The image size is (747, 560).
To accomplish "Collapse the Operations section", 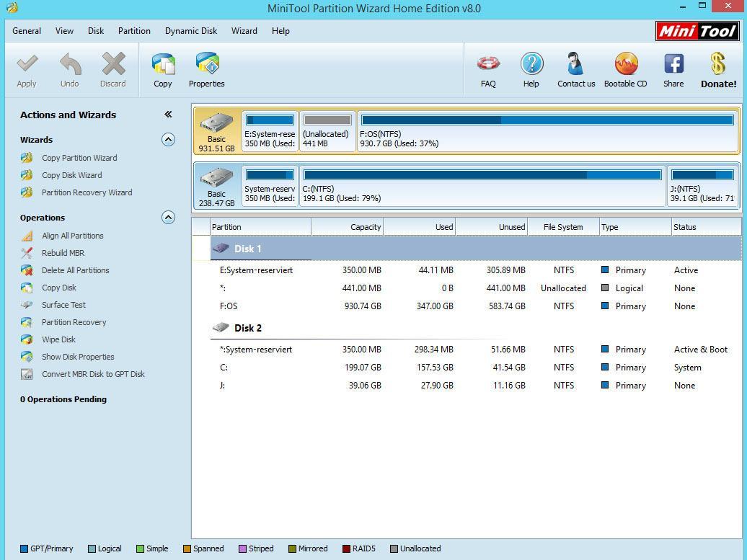I will coord(168,218).
